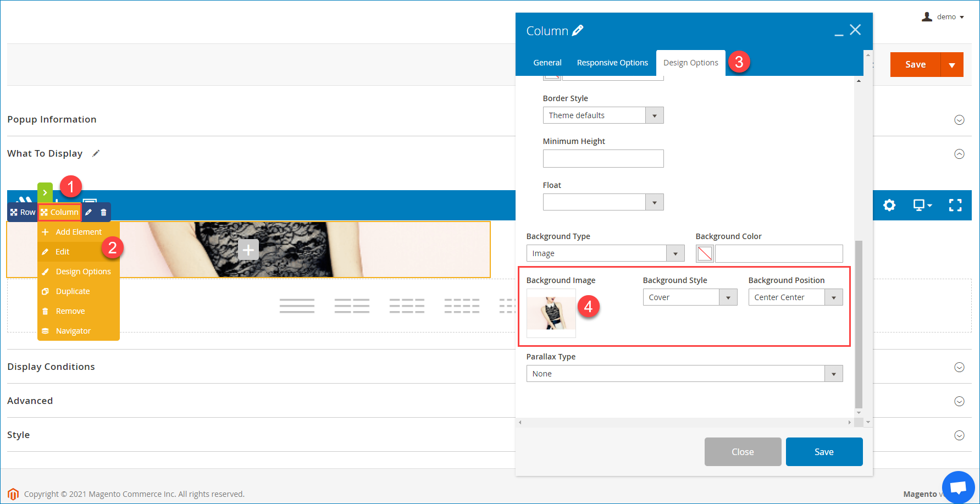
Task: Click the plus icon inside the column area
Action: coord(248,250)
